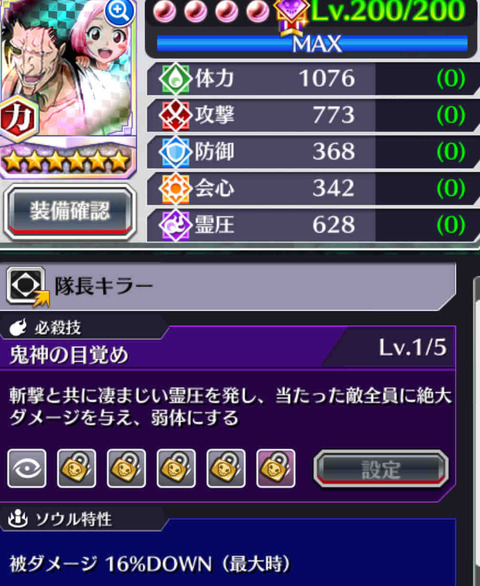Tap the orange 会心 critical icon
480x586 pixels.
tap(174, 188)
